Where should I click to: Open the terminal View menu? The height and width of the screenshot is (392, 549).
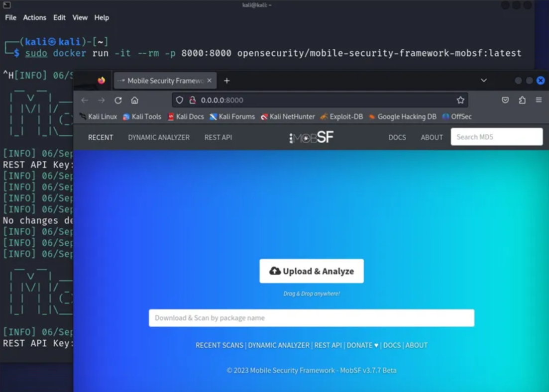80,17
